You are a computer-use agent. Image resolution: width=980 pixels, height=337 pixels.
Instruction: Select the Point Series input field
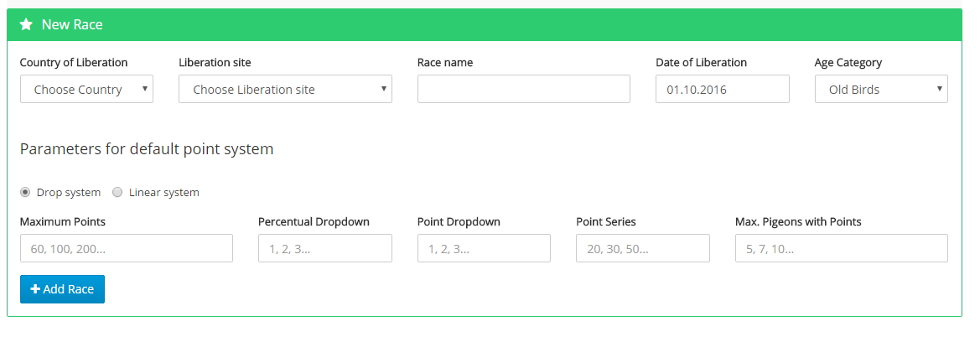point(642,249)
